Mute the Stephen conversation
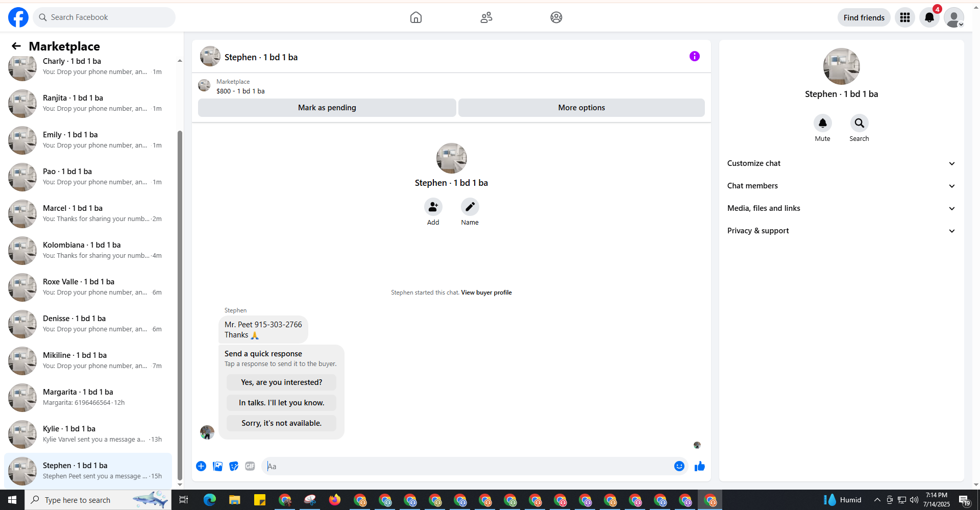 click(x=823, y=123)
